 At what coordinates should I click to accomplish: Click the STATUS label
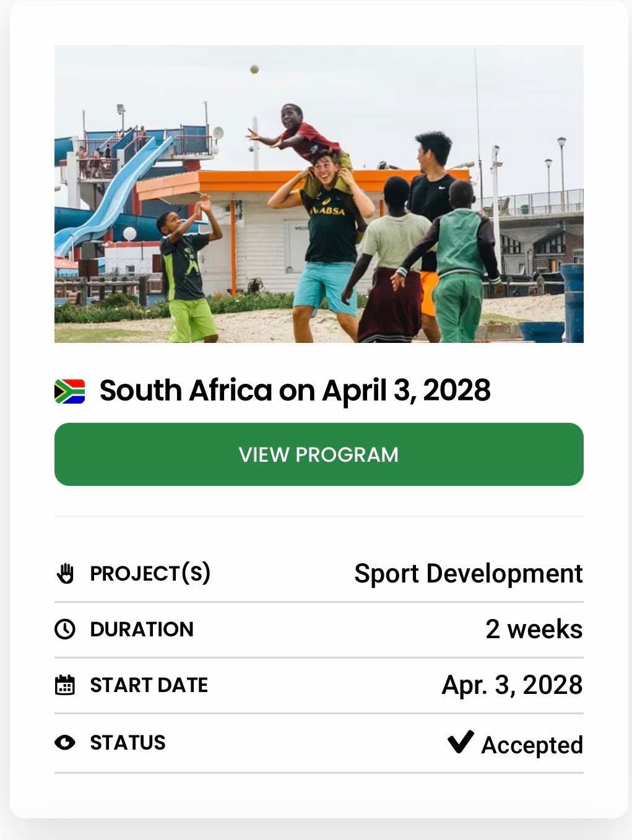click(128, 742)
